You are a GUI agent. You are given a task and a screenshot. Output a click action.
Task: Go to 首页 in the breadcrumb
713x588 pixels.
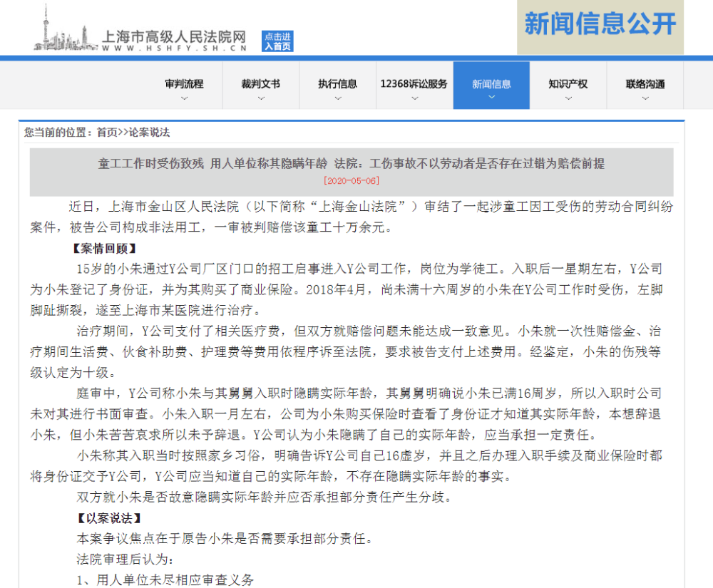tap(107, 133)
